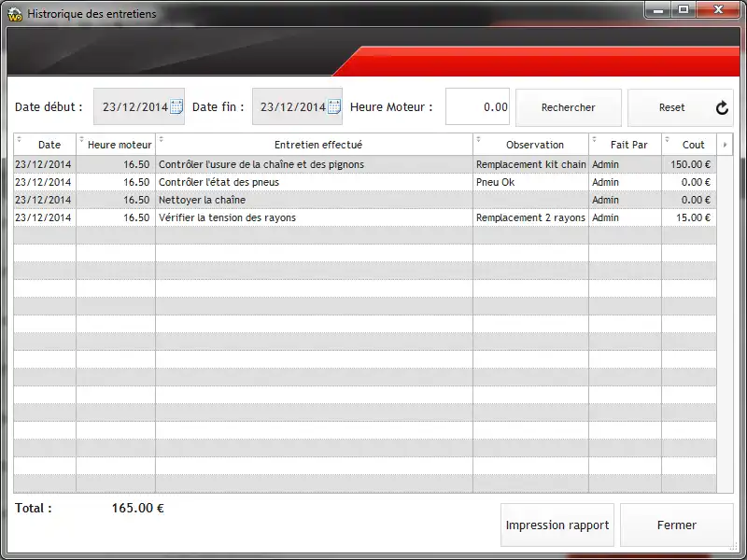Minimize the Histrorique des entretiens window
This screenshot has height=560, width=747.
pos(659,9)
